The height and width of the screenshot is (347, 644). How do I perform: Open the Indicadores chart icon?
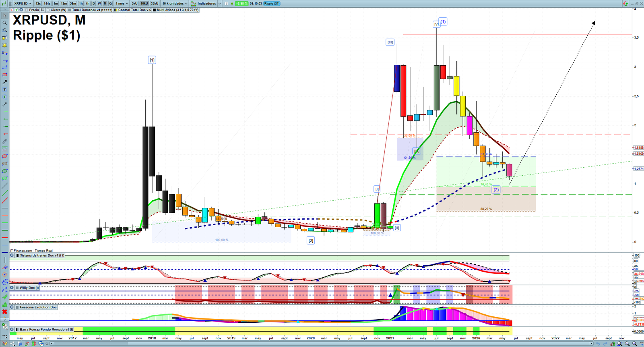pos(193,4)
